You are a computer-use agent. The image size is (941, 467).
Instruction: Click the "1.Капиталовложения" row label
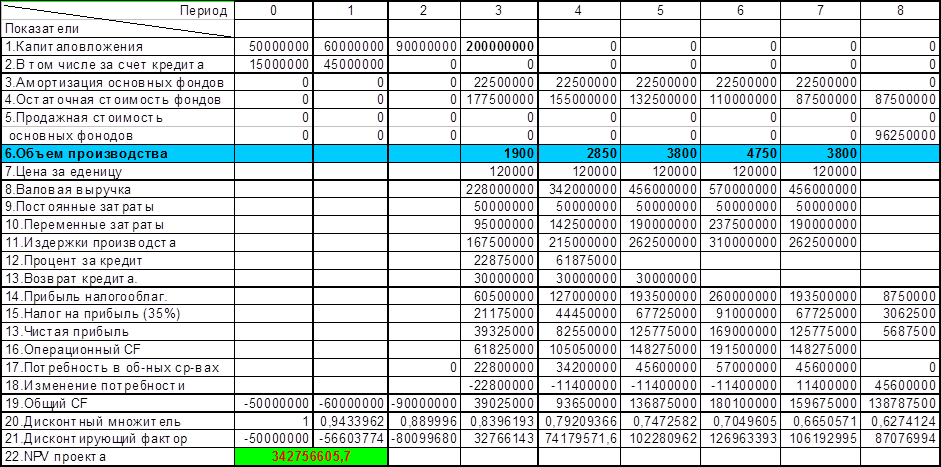click(x=117, y=46)
